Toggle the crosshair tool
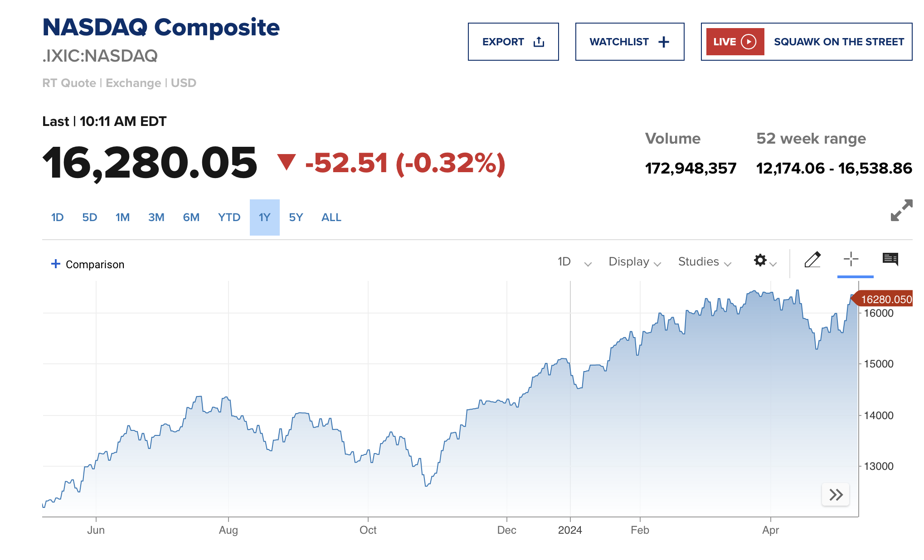This screenshot has height=560, width=924. tap(851, 260)
